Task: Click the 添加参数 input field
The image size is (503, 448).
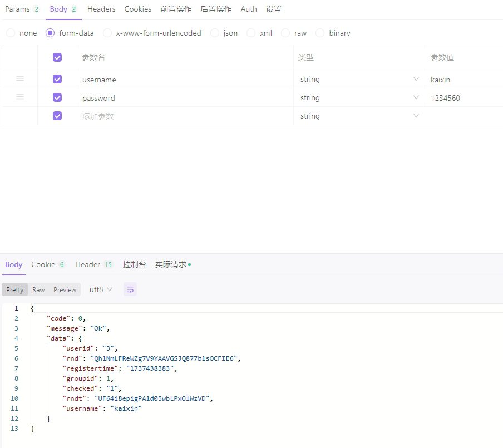Action: pyautogui.click(x=184, y=116)
